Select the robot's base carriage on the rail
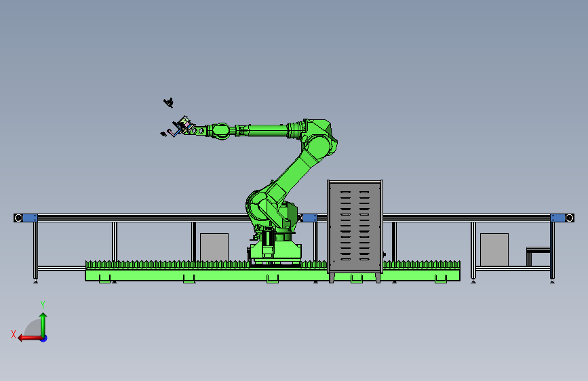 pyautogui.click(x=275, y=254)
